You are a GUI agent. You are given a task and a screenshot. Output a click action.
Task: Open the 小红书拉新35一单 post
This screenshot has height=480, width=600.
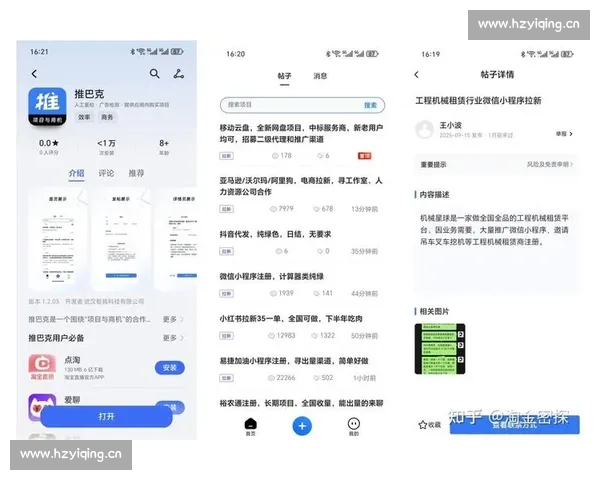click(x=291, y=319)
